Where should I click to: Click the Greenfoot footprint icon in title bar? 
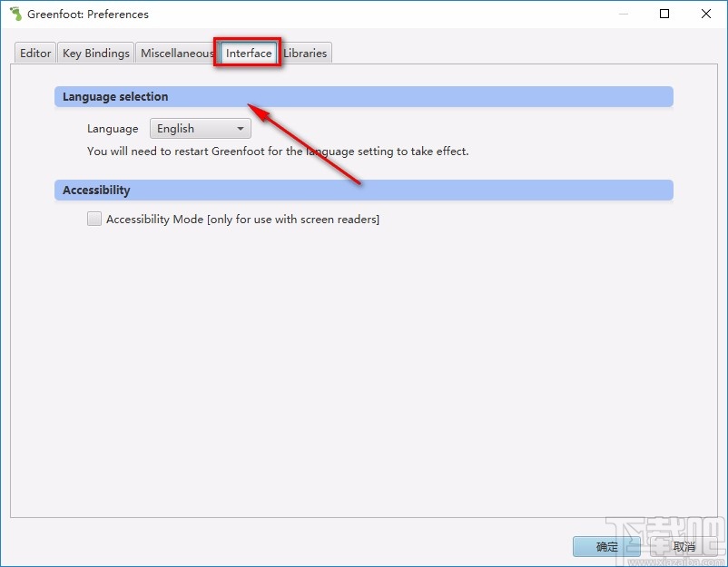coord(15,14)
